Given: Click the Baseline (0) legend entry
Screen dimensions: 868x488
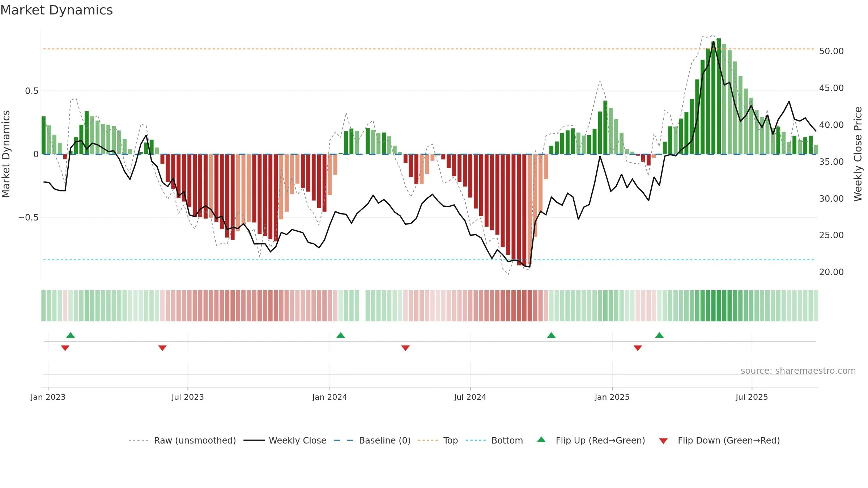Looking at the screenshot, I should (372, 440).
